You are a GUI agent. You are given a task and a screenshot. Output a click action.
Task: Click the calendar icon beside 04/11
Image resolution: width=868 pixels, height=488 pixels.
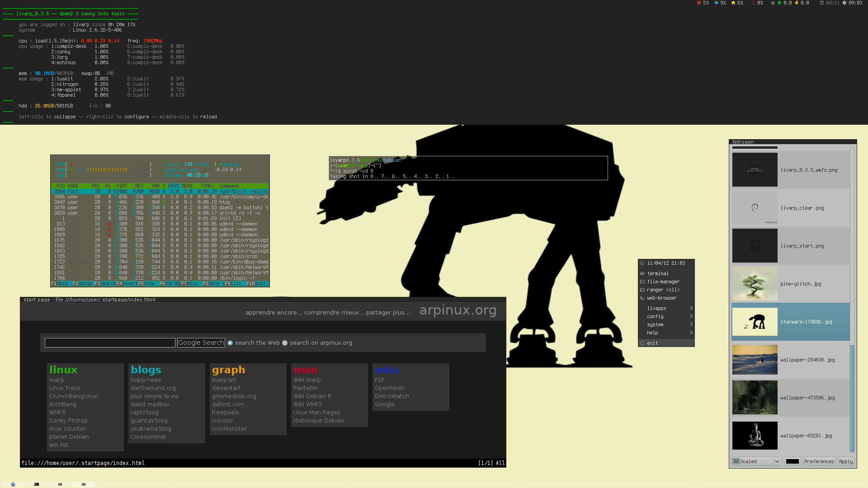(x=822, y=3)
